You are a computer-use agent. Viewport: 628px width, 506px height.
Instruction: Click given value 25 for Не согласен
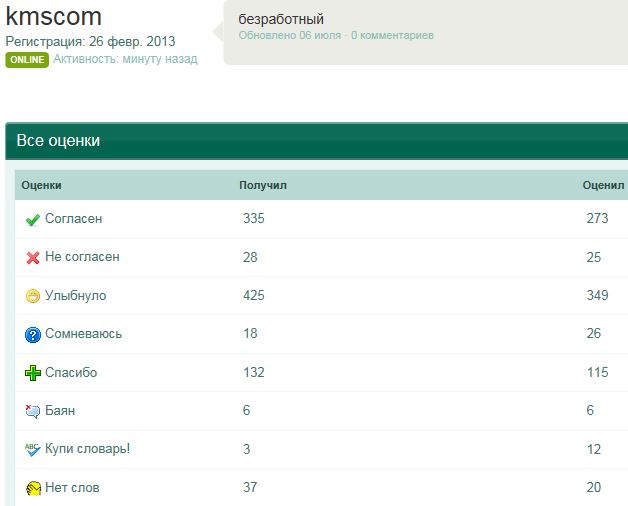[594, 257]
